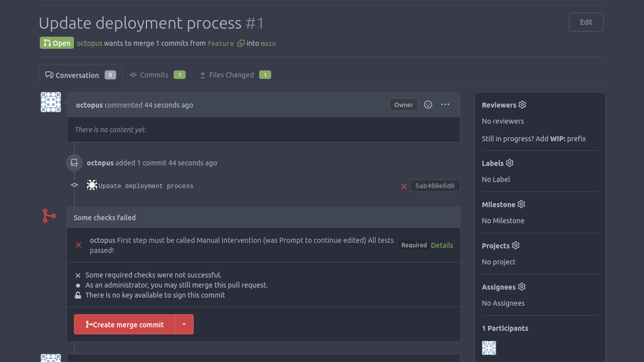Open commit 5ab460e6d6
Screen dimensions: 644x362
[435, 186]
